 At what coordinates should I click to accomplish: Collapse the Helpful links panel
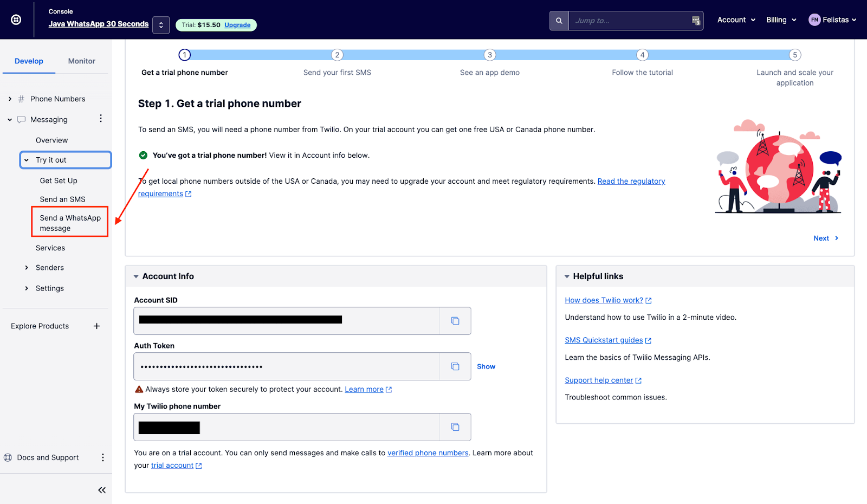[567, 276]
